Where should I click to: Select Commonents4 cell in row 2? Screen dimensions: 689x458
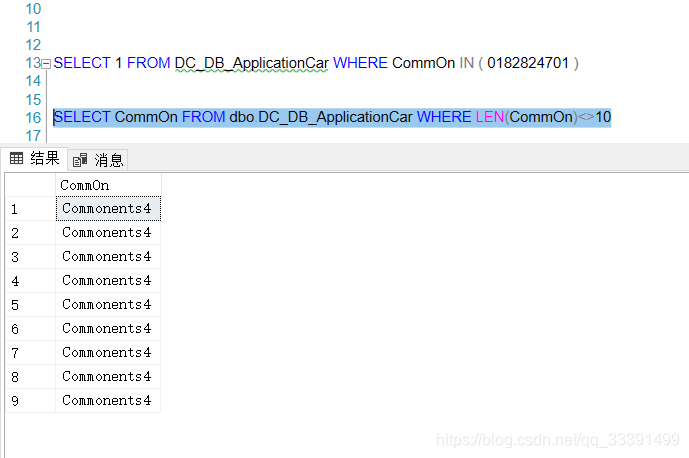click(108, 233)
